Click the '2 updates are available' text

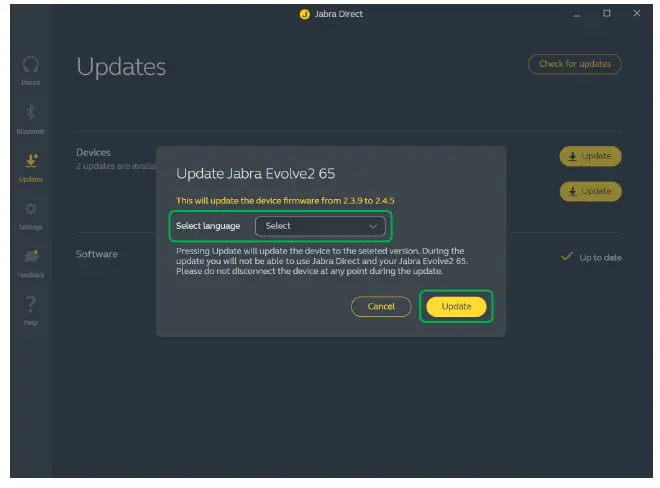point(116,166)
